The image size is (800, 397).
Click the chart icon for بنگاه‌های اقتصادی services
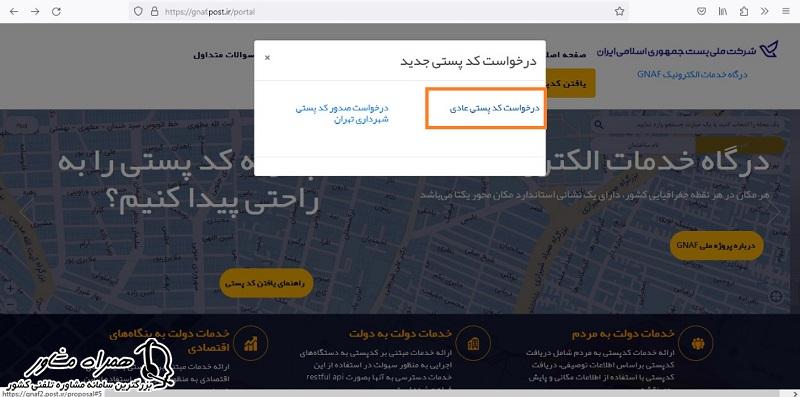251,344
